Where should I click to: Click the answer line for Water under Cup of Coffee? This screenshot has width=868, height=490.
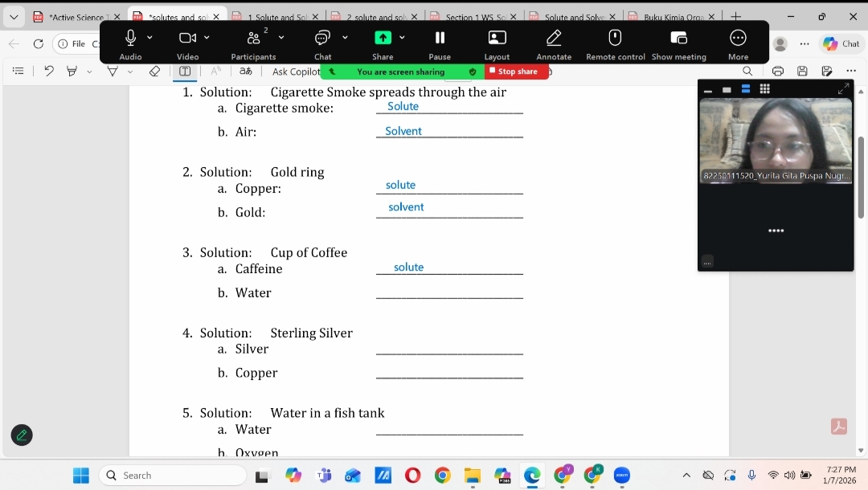click(449, 292)
